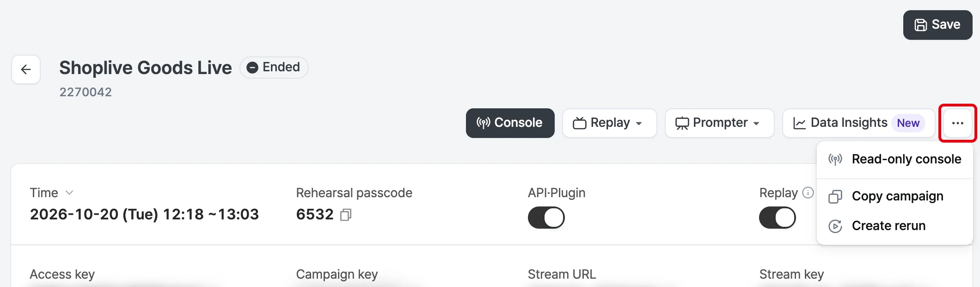Image resolution: width=980 pixels, height=287 pixels.
Task: Open the Replay dropdown button
Action: (x=610, y=123)
